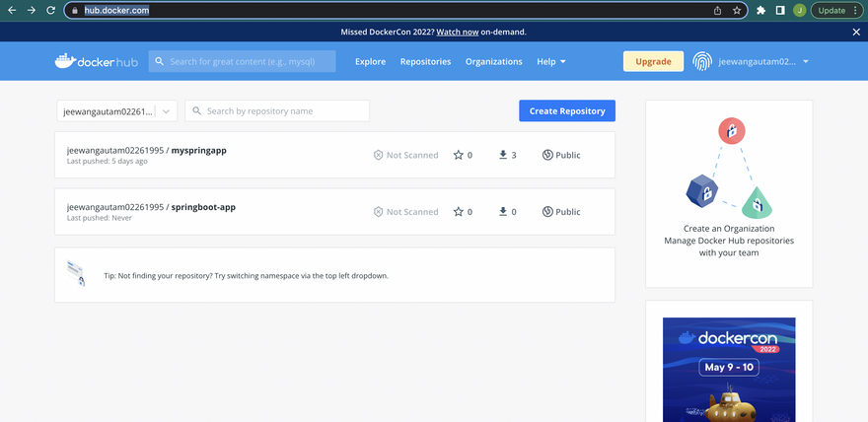Click the browser bookmark star icon
This screenshot has height=422, width=868.
(x=737, y=10)
